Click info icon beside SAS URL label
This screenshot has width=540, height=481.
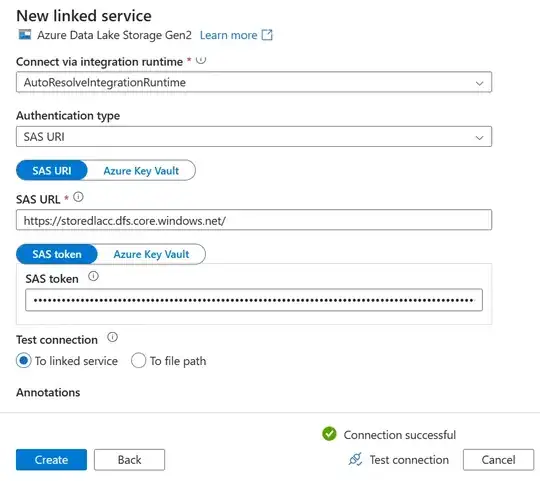click(79, 197)
